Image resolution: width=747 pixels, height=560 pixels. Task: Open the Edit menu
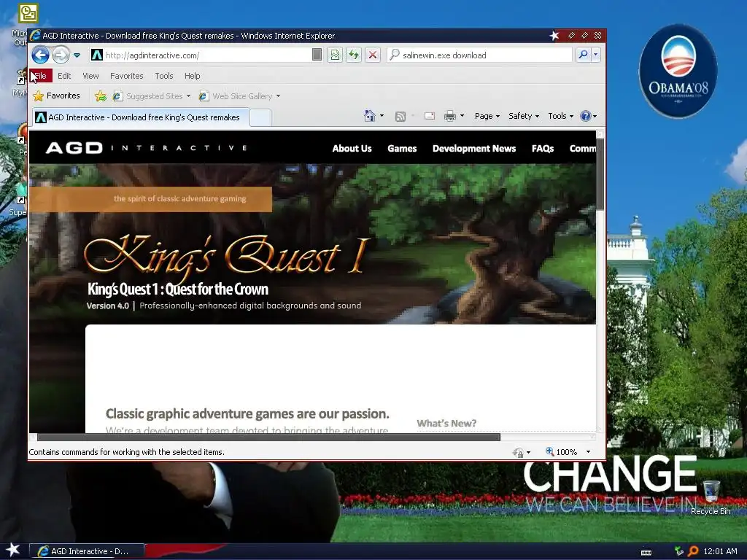pos(64,76)
